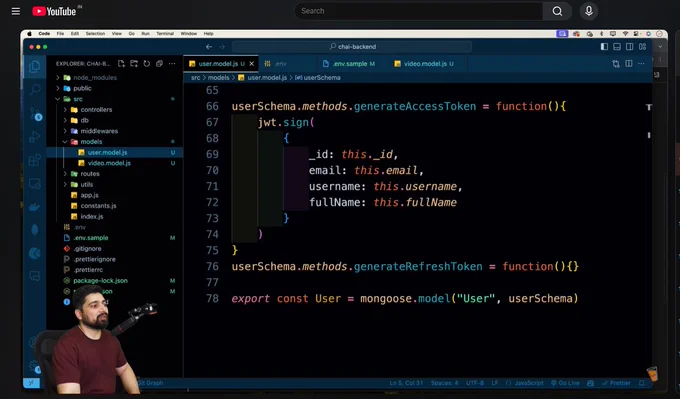
Task: Toggle the secondary side bar layout
Action: [x=629, y=46]
